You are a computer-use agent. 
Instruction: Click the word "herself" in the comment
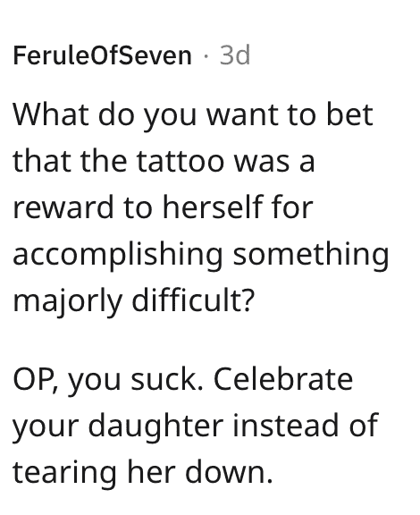[x=213, y=207]
